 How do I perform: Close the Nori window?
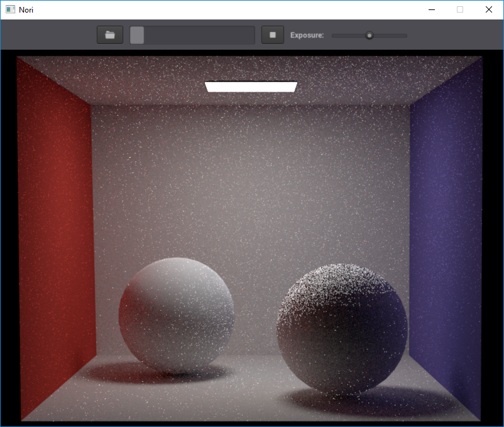click(x=488, y=9)
